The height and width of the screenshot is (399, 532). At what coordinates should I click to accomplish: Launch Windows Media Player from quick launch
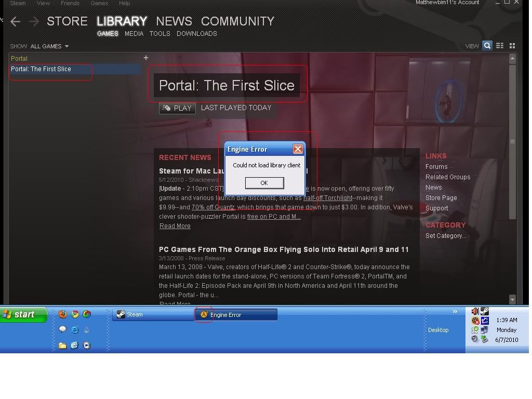pyautogui.click(x=87, y=345)
